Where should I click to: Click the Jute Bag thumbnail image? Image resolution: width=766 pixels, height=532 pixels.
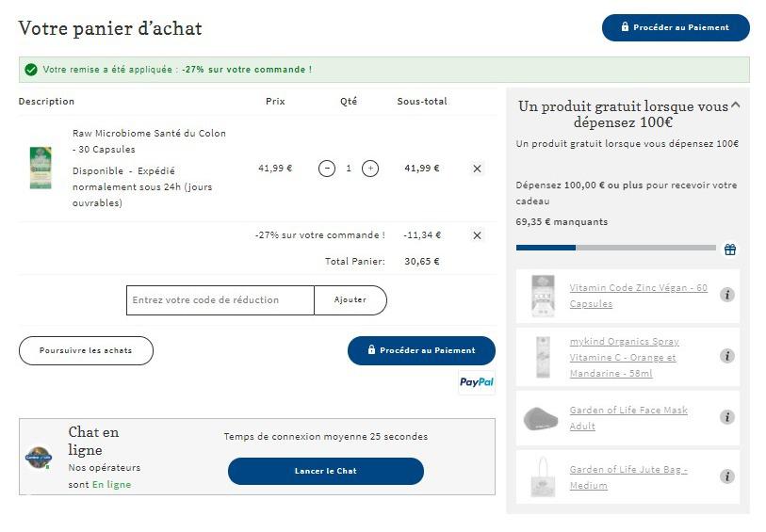tap(543, 476)
